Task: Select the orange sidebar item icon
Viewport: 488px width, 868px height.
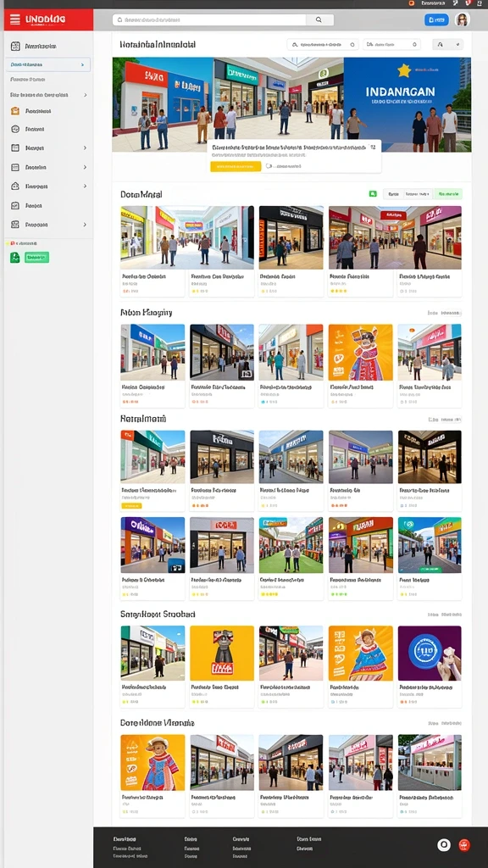Action: pyautogui.click(x=15, y=111)
